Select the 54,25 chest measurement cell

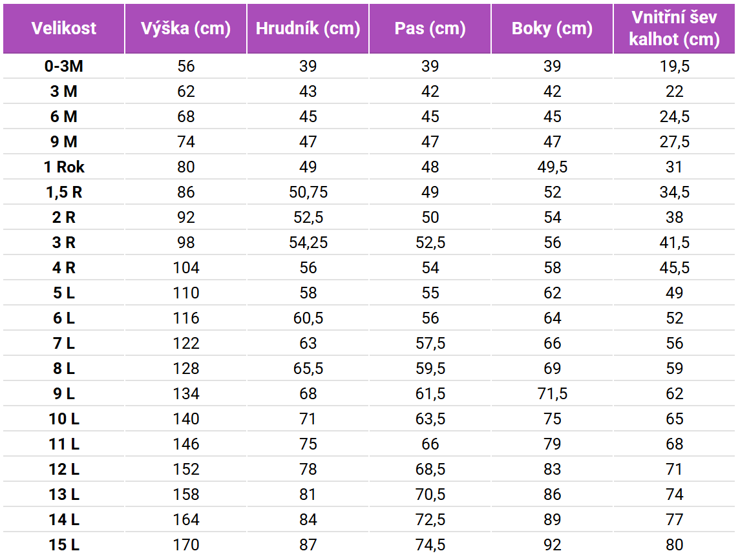tap(308, 242)
